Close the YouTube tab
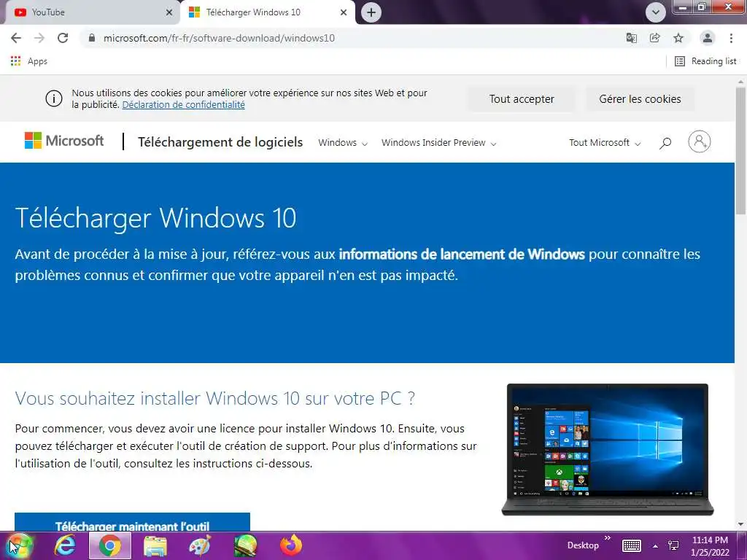 [x=169, y=12]
